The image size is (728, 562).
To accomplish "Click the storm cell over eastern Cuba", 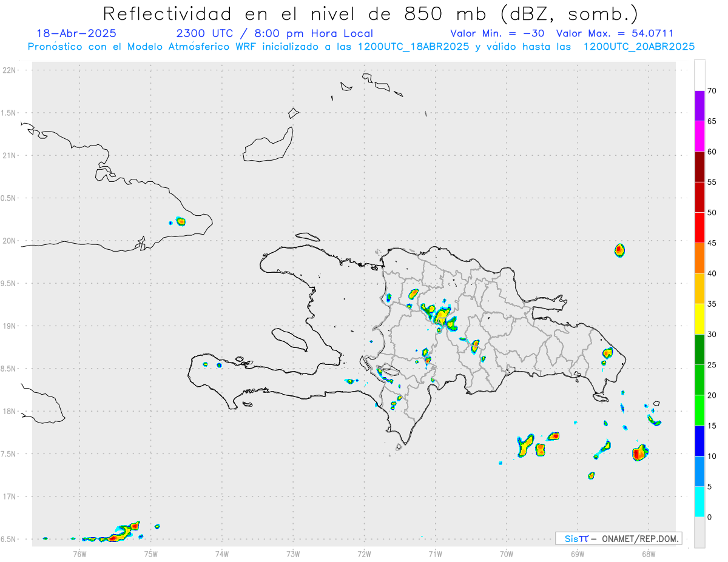I will [181, 221].
